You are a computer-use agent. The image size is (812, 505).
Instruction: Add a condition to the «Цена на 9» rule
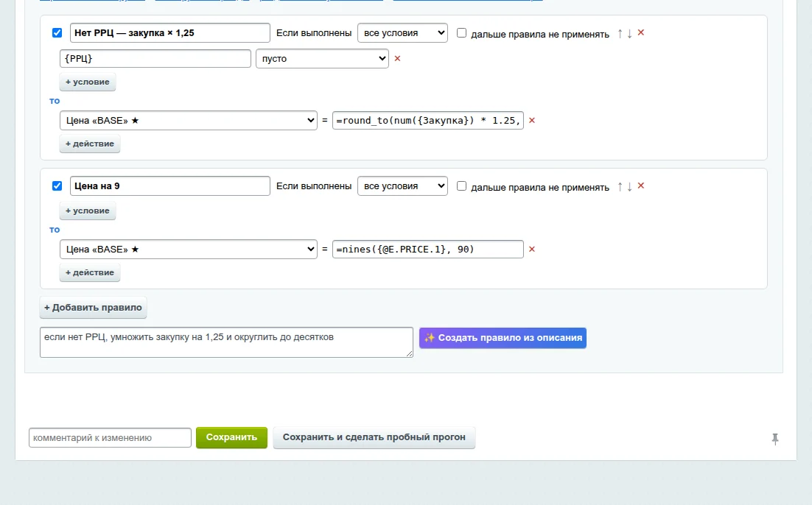click(x=88, y=211)
